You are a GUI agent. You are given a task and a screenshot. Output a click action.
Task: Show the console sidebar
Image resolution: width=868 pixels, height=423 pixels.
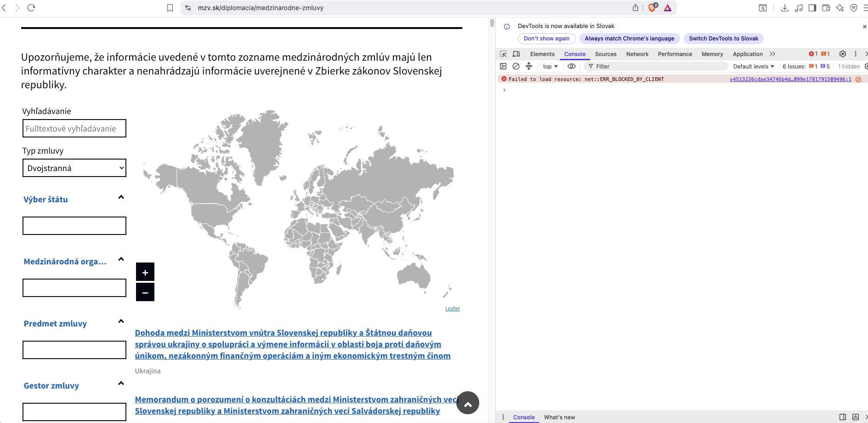(503, 66)
